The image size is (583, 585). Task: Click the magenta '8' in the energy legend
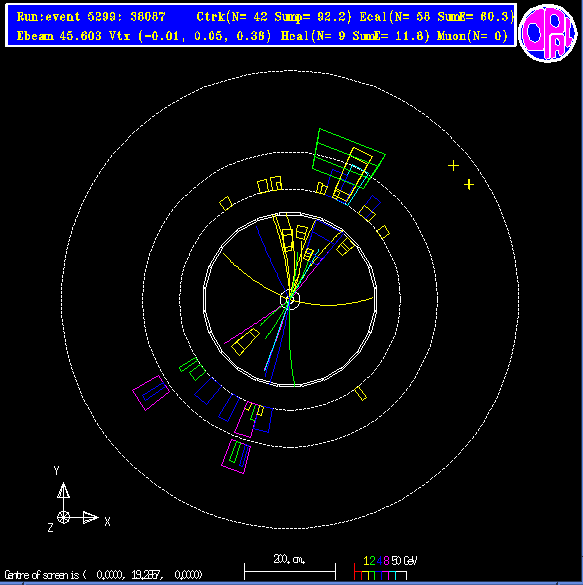(386, 561)
